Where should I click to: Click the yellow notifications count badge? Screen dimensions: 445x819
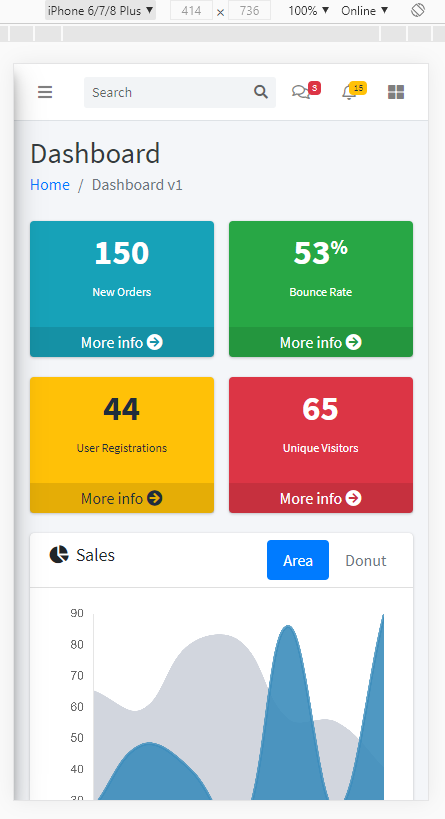tap(358, 88)
